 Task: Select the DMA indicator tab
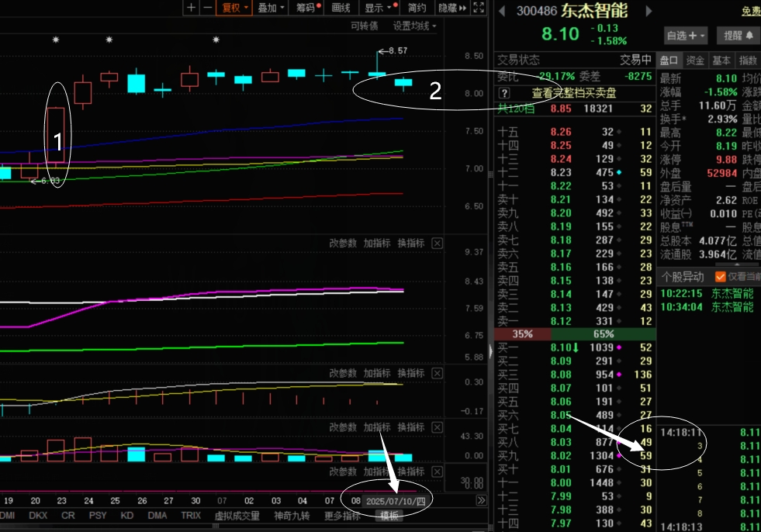click(x=157, y=516)
